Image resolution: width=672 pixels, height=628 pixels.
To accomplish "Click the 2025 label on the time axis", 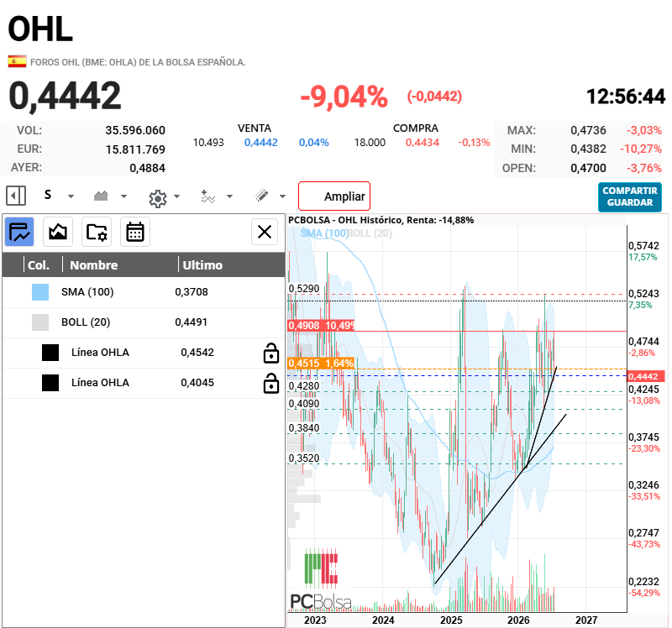I will tap(451, 620).
